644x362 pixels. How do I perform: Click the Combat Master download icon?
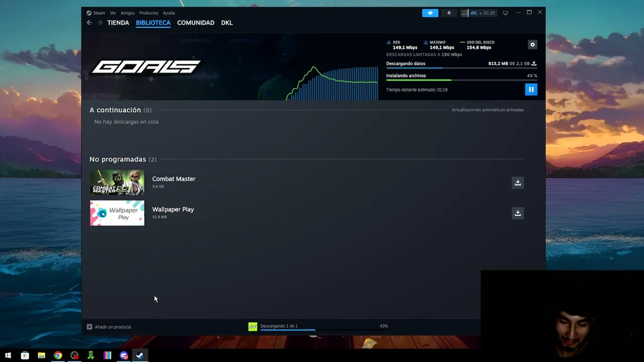coord(517,183)
